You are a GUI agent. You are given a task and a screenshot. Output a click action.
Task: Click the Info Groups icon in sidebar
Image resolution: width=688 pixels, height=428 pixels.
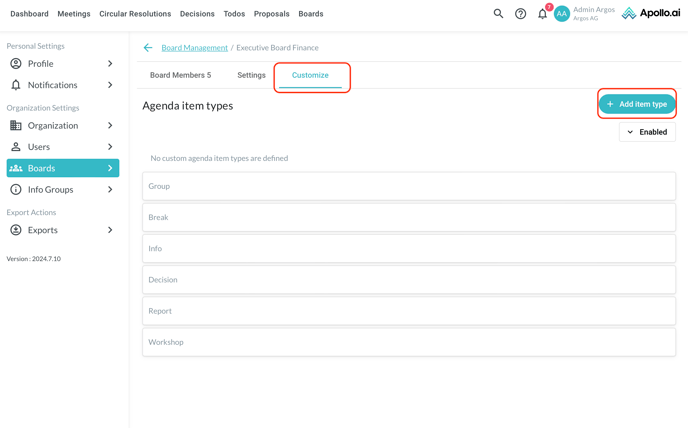[16, 189]
